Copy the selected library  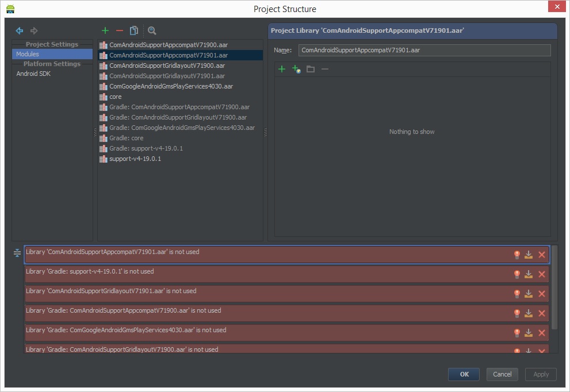coord(134,30)
